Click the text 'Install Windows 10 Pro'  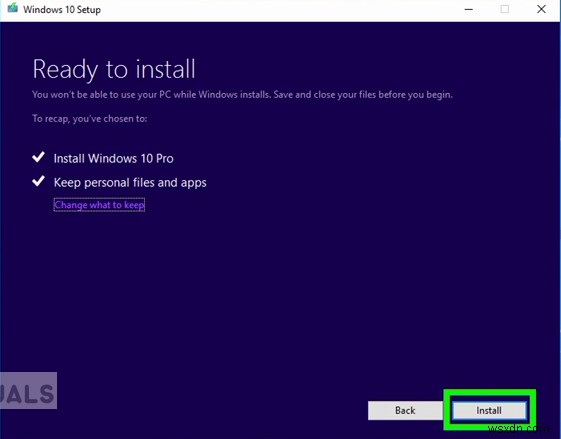coord(113,158)
